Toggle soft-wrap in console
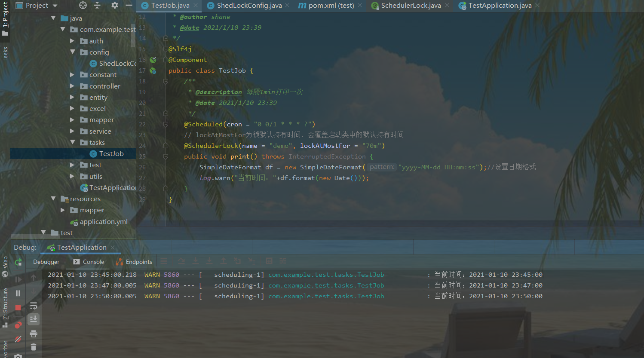 pos(34,306)
